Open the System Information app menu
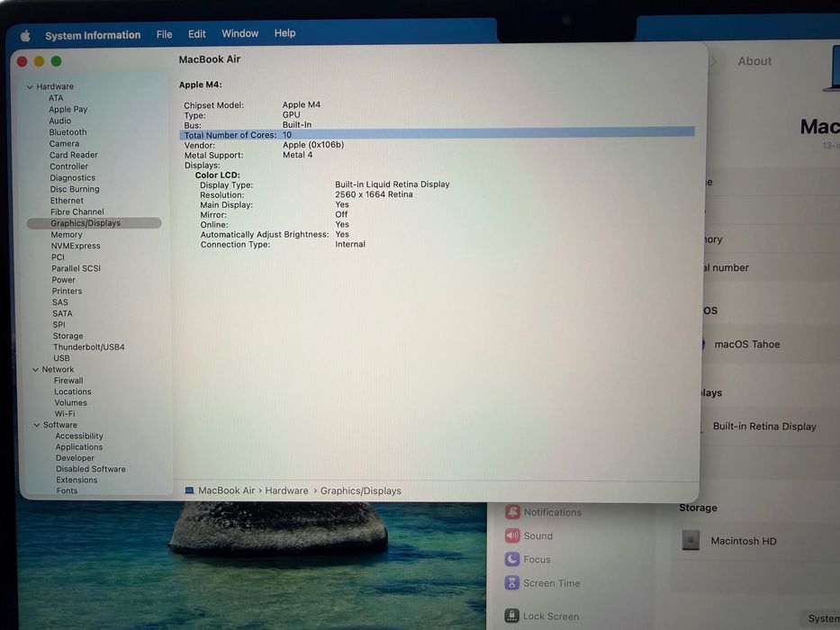This screenshot has width=840, height=630. pos(93,35)
